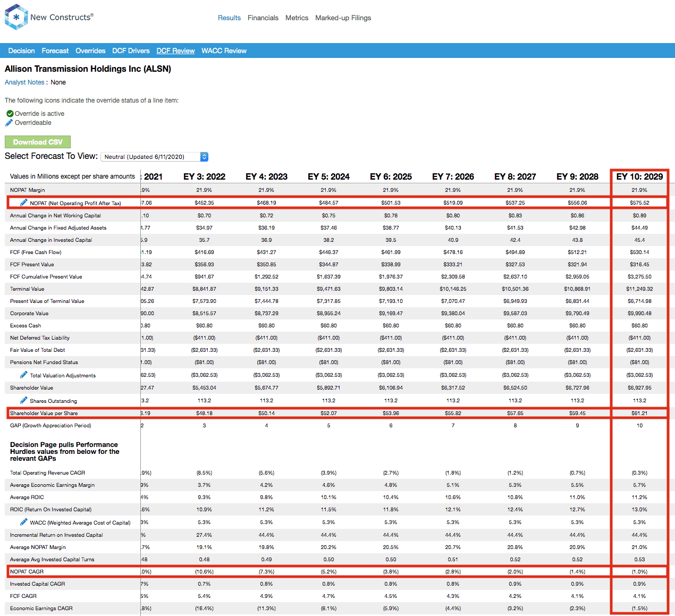The image size is (675, 616).
Task: Click the Shareholder Value cell '$5,453.04'
Action: point(204,388)
